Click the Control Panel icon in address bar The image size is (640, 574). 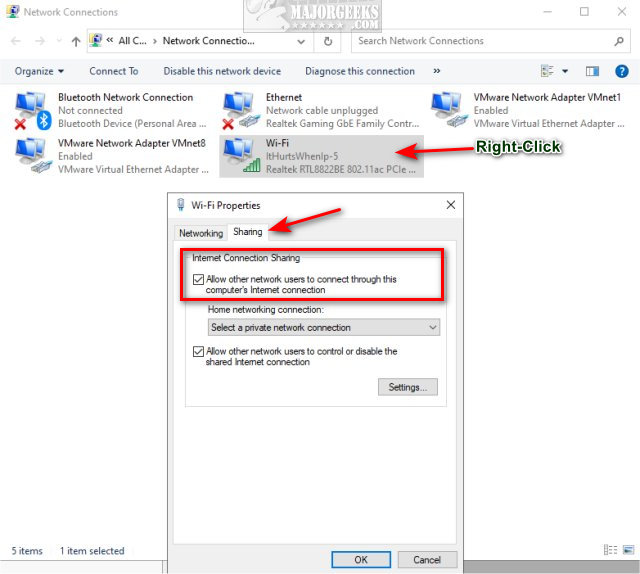pos(96,40)
